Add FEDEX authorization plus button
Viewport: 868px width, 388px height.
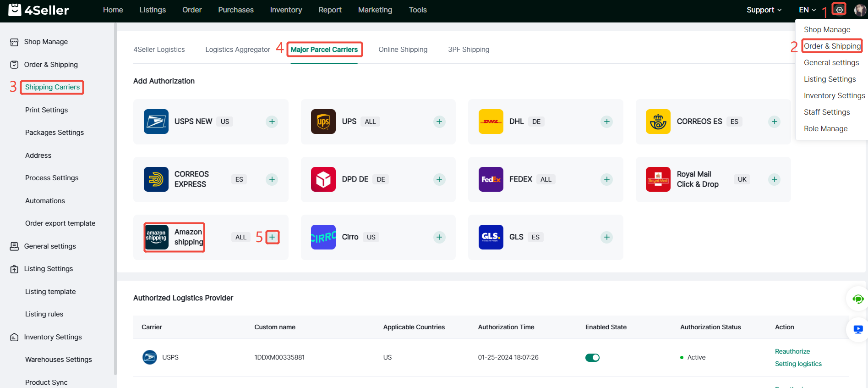607,179
